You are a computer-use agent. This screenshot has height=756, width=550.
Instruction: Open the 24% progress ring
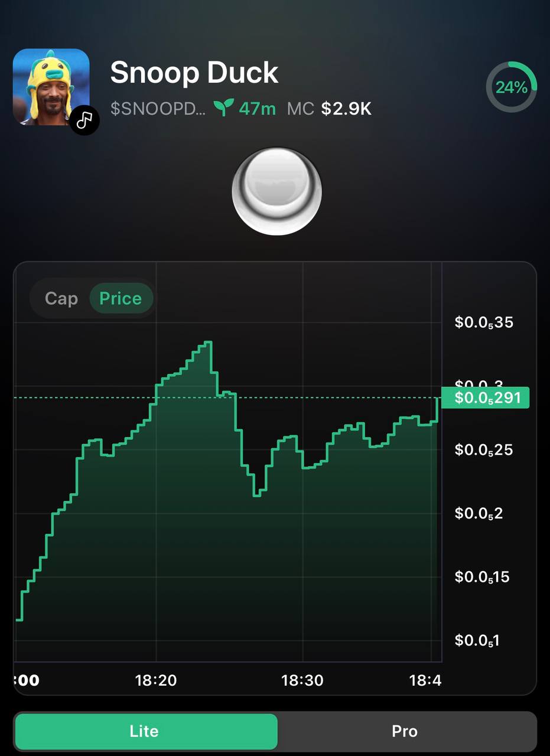click(511, 87)
